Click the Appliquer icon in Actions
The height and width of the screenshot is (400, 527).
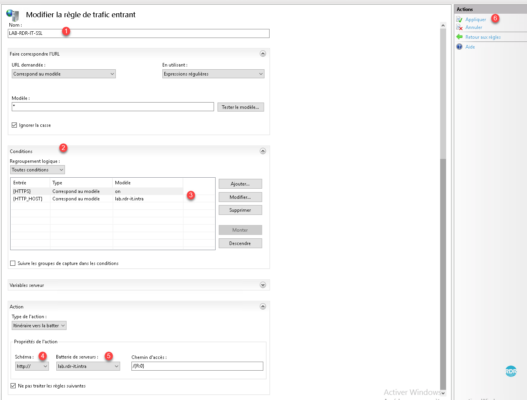(x=459, y=19)
